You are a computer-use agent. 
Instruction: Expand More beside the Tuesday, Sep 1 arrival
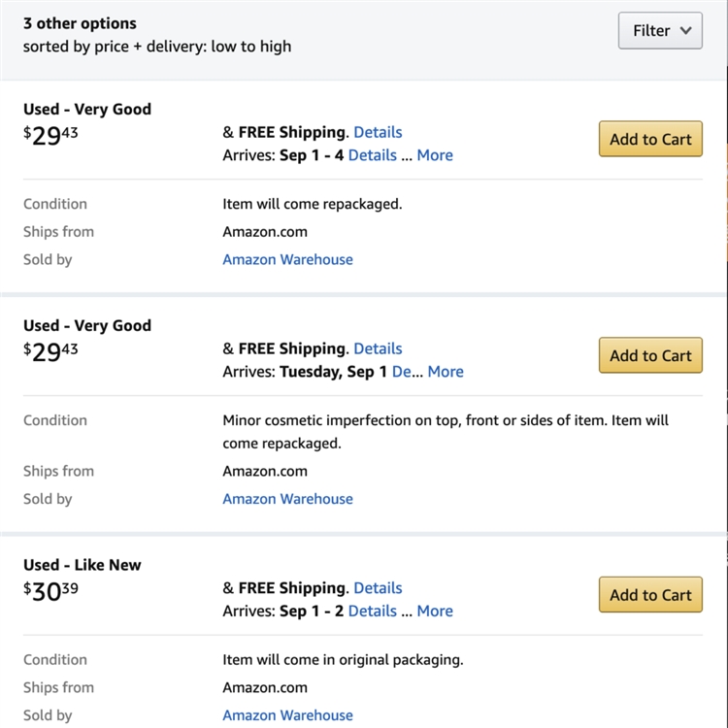click(x=446, y=372)
